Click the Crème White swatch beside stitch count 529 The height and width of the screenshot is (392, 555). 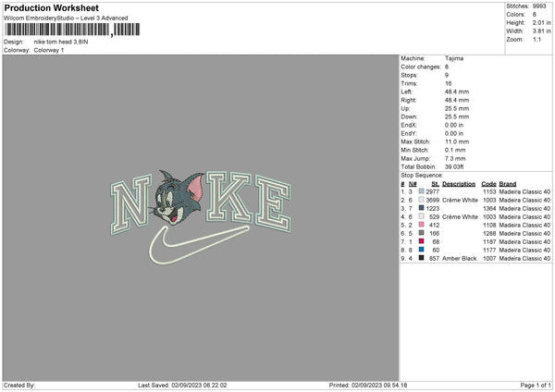[x=421, y=216]
